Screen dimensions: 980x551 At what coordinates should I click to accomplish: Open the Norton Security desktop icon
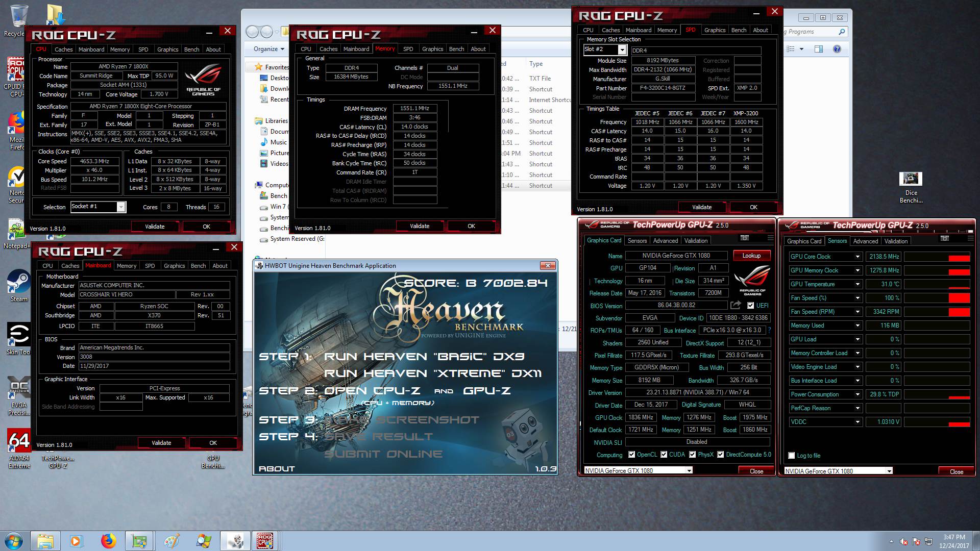pos(17,185)
